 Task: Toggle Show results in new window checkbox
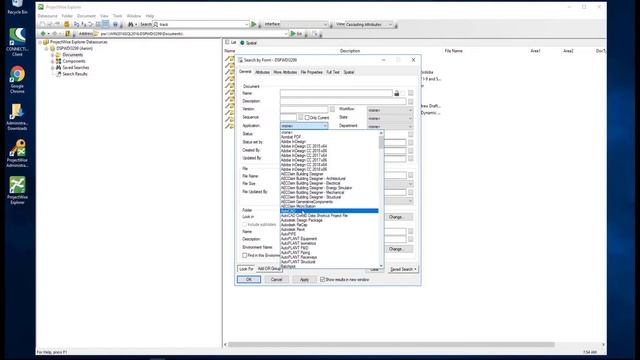pyautogui.click(x=322, y=280)
